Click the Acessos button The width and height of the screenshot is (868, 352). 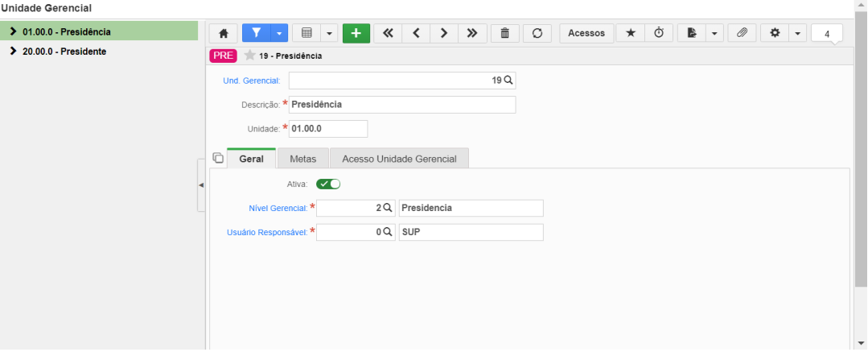tap(586, 33)
